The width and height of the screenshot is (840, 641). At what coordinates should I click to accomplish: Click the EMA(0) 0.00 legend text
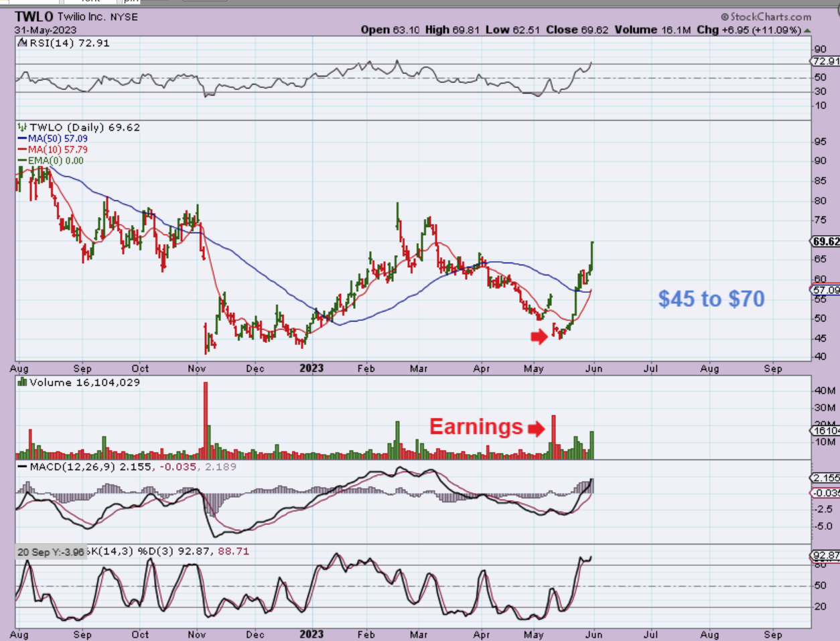coord(56,161)
